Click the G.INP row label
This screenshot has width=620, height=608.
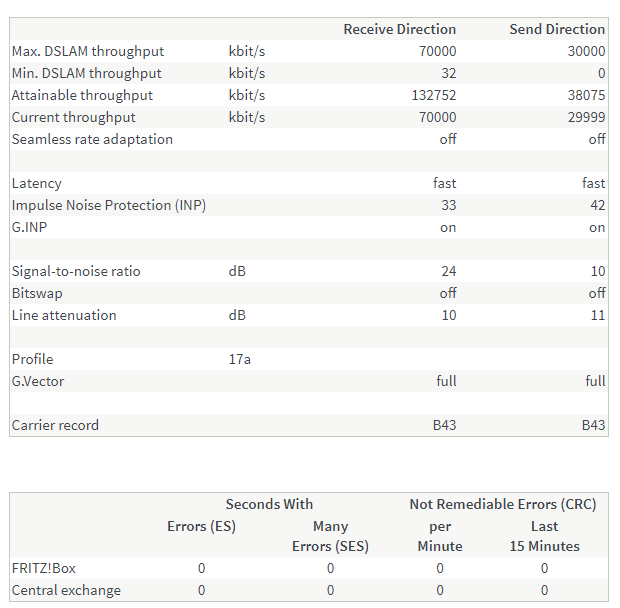pyautogui.click(x=30, y=227)
